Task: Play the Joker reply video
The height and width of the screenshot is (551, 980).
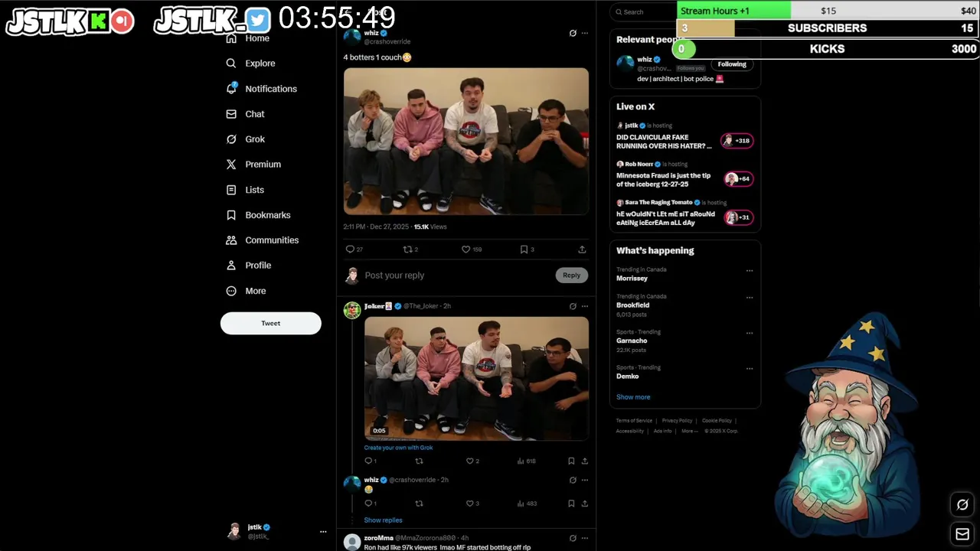Action: tap(476, 379)
